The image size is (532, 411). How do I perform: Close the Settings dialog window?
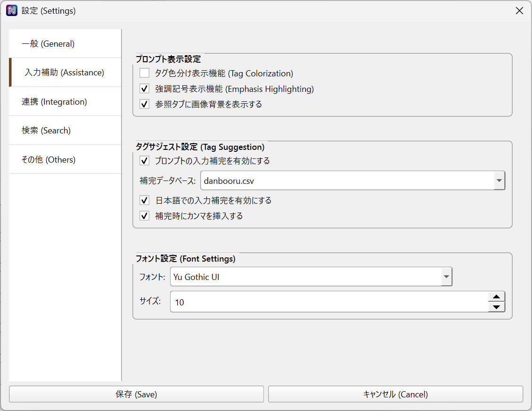519,11
